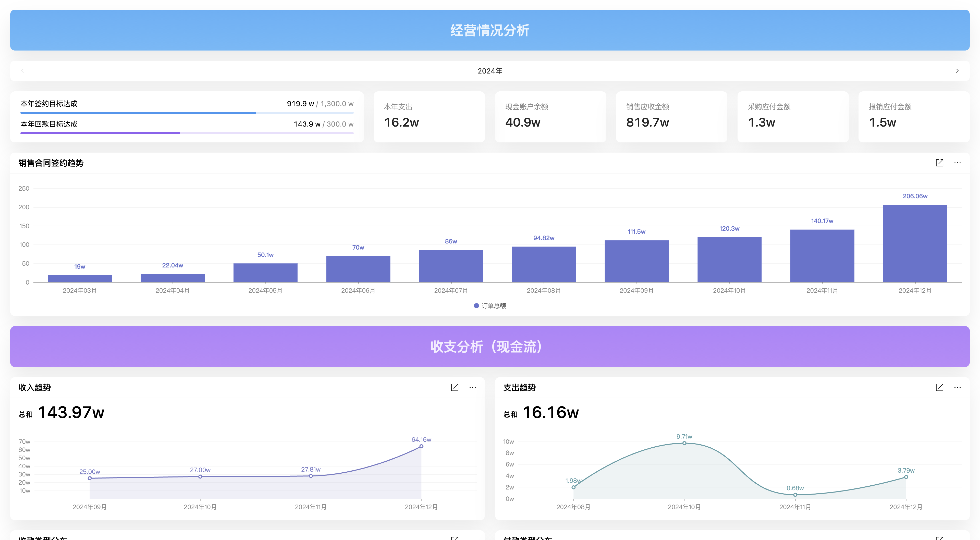Click the 2024年06月 bar showing 70w
Screen dimensions: 980x540
tap(358, 269)
